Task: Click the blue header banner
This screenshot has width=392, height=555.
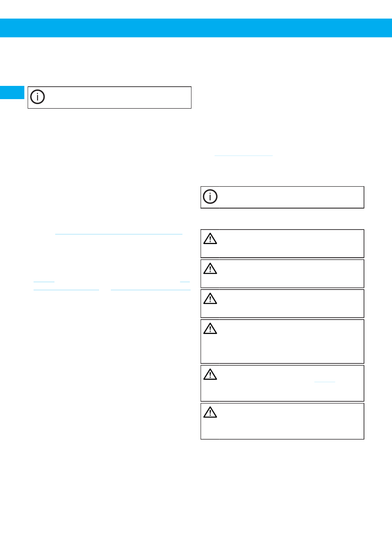Action: coord(196,28)
